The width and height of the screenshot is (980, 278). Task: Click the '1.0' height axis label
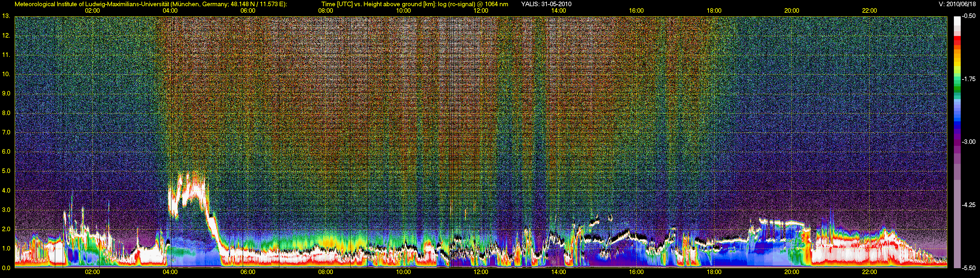click(6, 248)
